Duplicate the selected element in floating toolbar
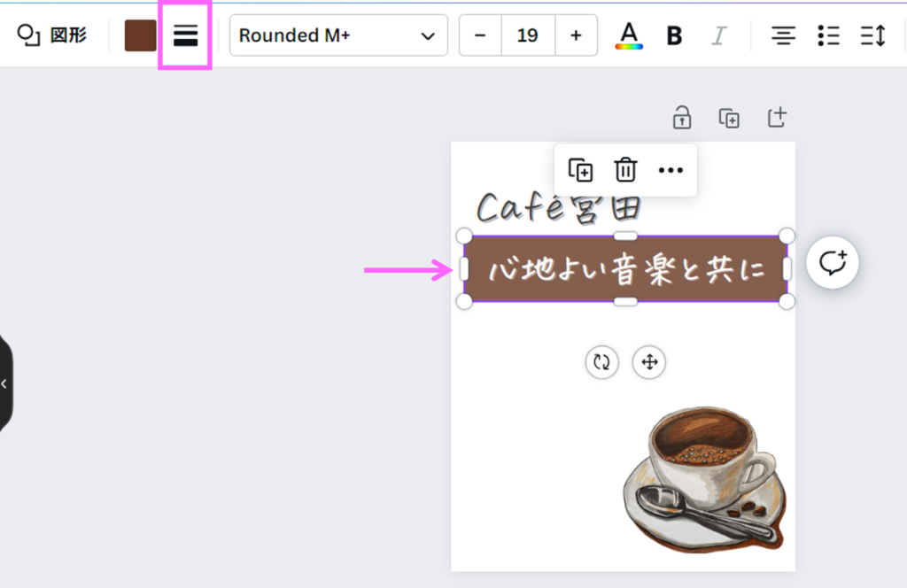The width and height of the screenshot is (907, 588). 580,169
